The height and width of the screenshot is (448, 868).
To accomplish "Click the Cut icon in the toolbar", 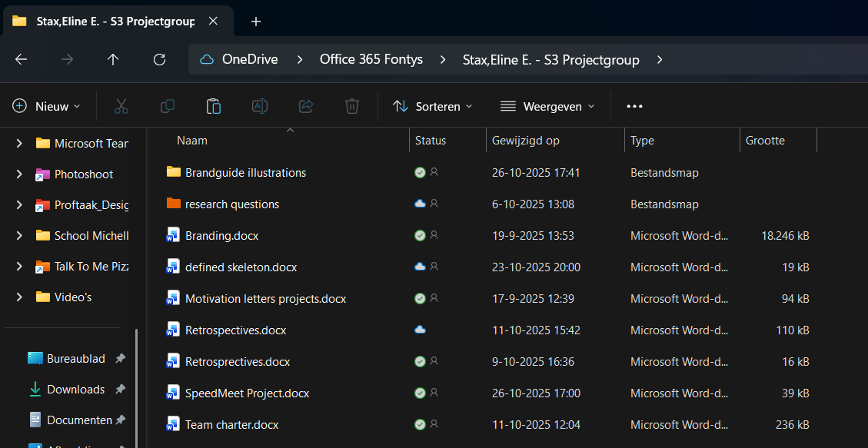I will point(121,106).
